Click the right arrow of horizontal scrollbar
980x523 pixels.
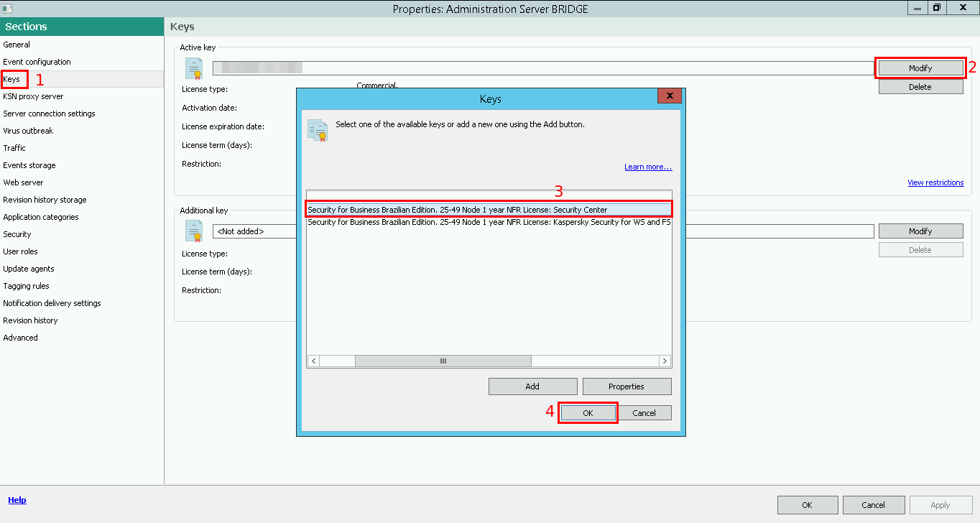tap(665, 361)
